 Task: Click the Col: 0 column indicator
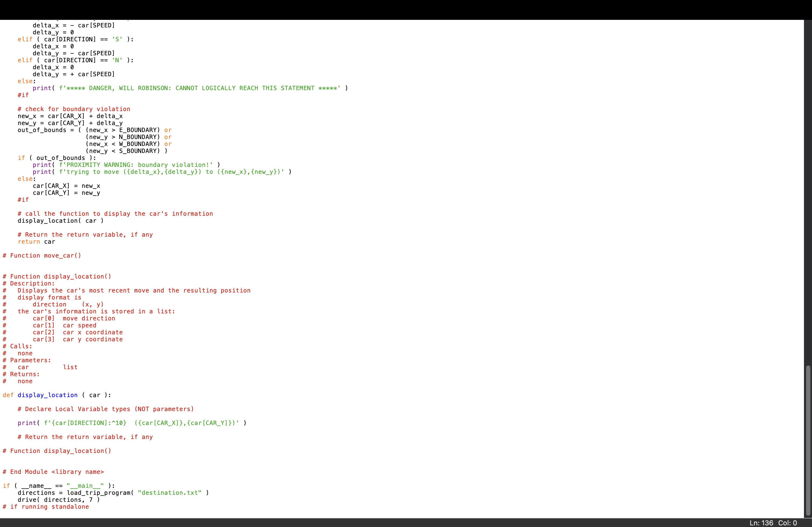[787, 523]
